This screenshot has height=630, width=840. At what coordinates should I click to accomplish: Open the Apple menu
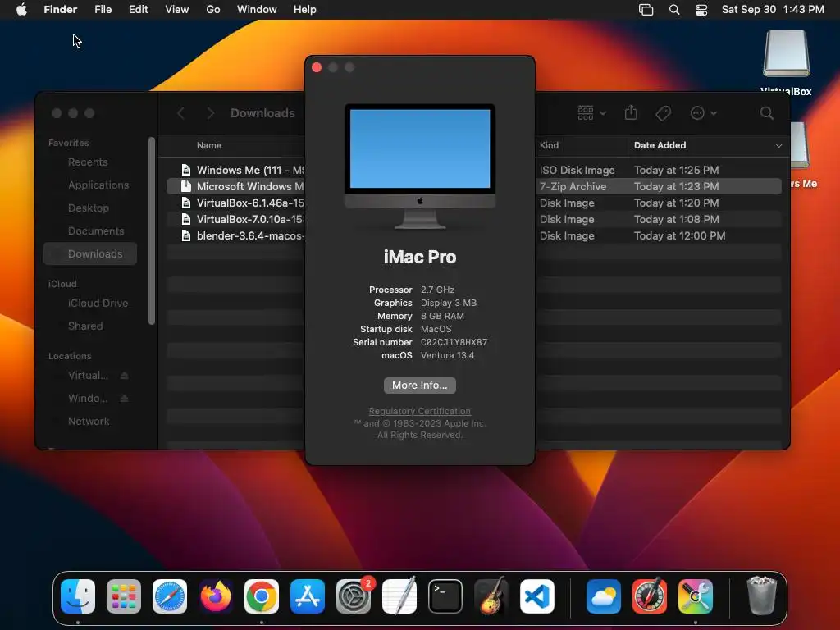[21, 10]
